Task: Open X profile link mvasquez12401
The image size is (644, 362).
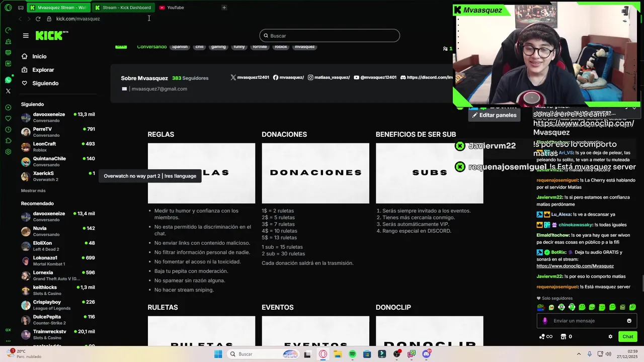Action: [250, 77]
